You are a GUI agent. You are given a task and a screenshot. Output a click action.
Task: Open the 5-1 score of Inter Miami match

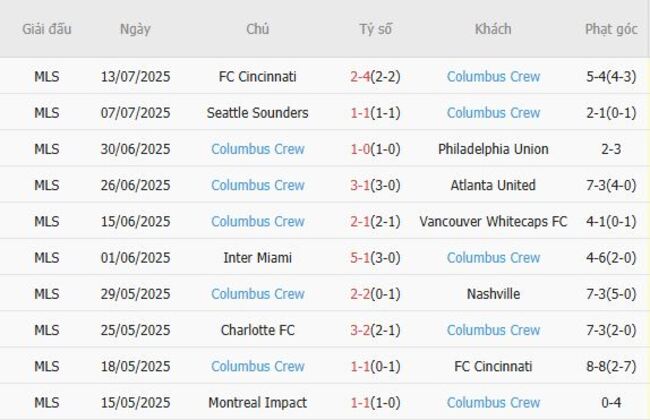click(361, 258)
